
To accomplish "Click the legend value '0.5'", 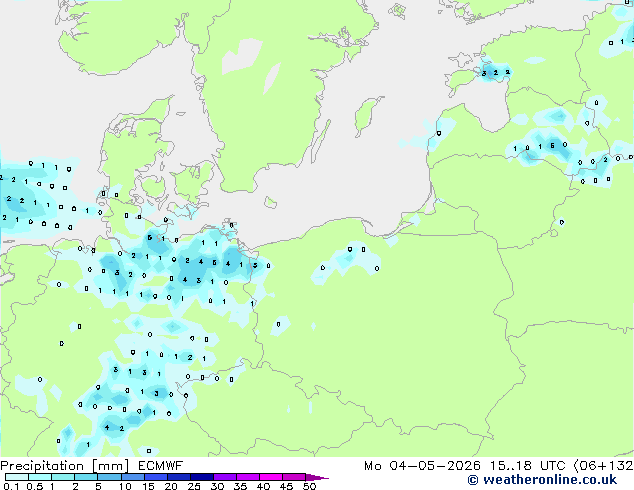I will 34,486.
